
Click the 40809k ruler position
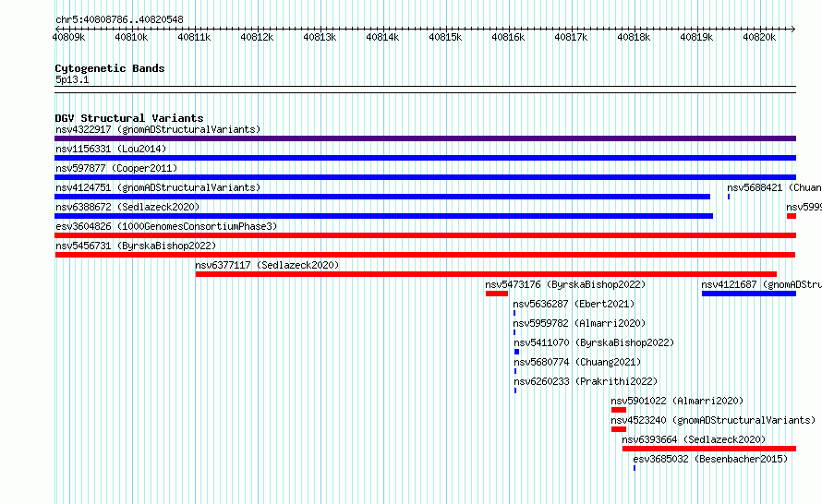coord(68,37)
